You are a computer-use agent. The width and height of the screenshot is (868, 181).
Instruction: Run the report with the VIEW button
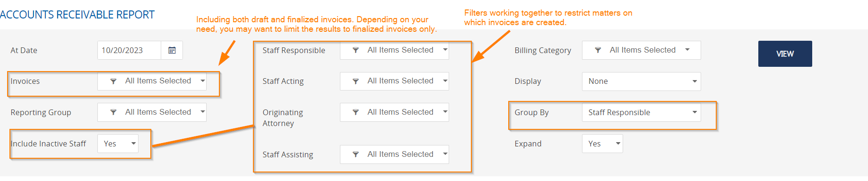(785, 54)
